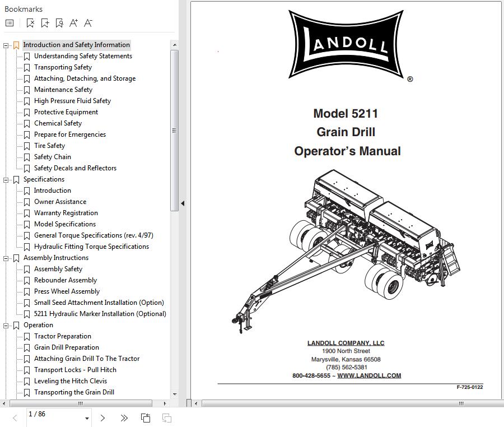Click the grain drill illustration
The image size is (504, 427).
346,252
